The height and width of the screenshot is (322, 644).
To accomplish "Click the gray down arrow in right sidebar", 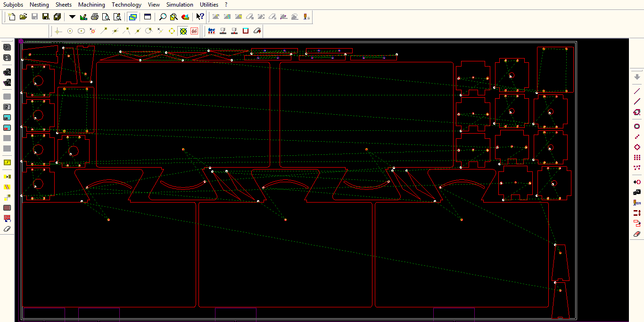I will pyautogui.click(x=637, y=77).
